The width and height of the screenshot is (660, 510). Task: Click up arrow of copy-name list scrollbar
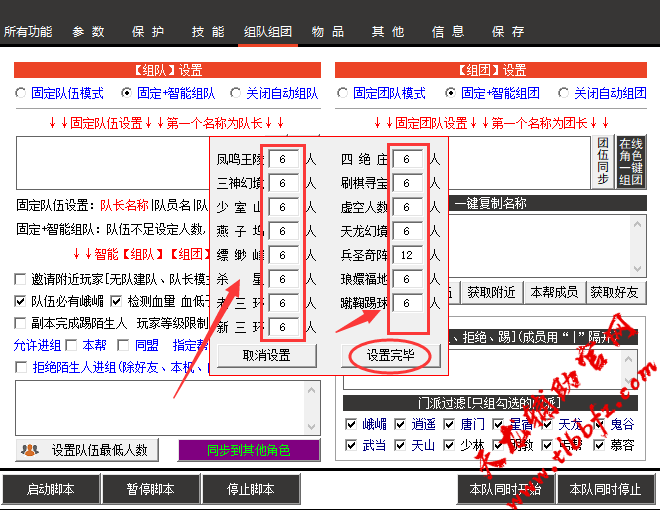pos(637,224)
